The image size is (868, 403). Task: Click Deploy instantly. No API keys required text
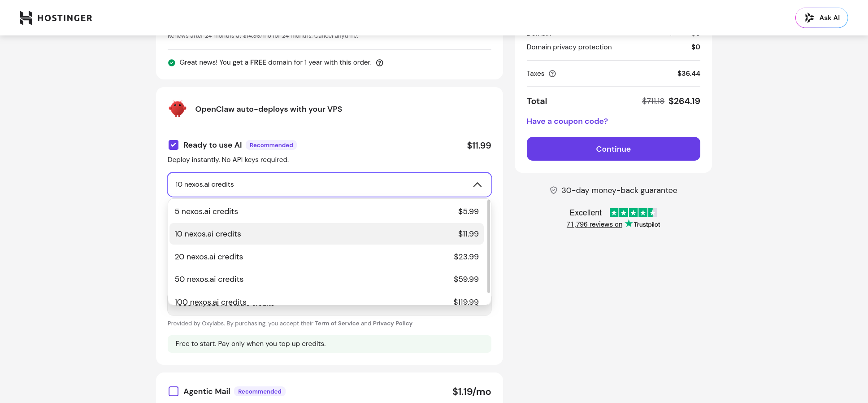tap(228, 160)
